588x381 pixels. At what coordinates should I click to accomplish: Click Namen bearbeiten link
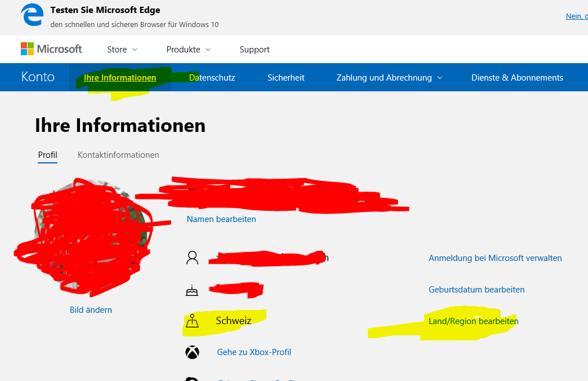tap(221, 219)
